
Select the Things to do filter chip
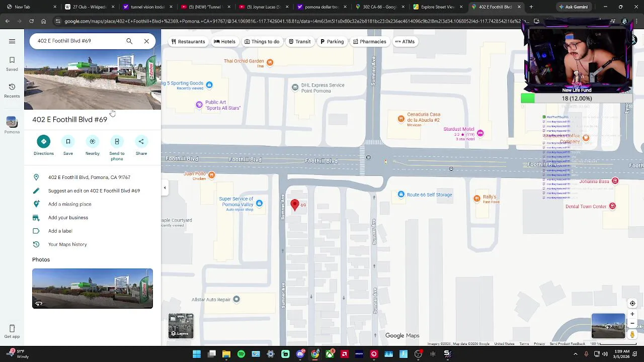(x=262, y=42)
